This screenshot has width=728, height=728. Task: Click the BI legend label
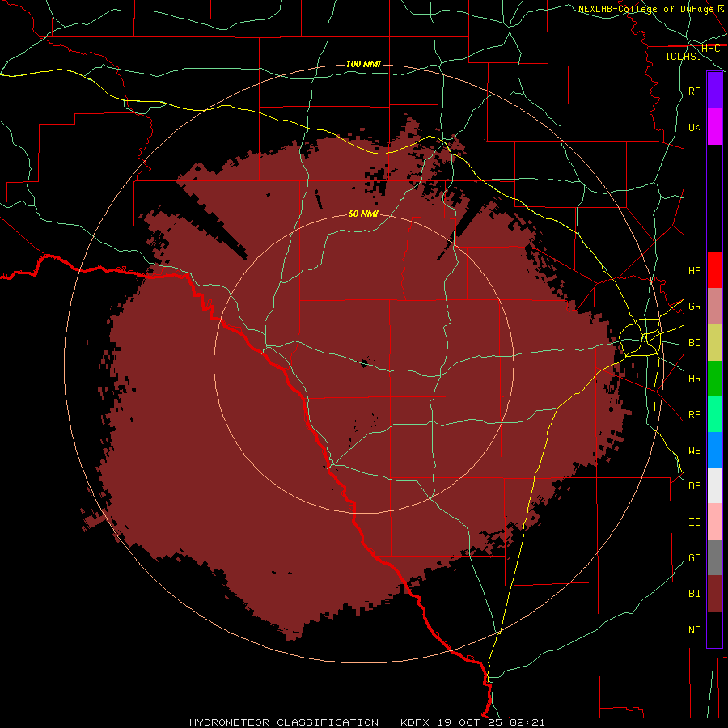pos(694,594)
